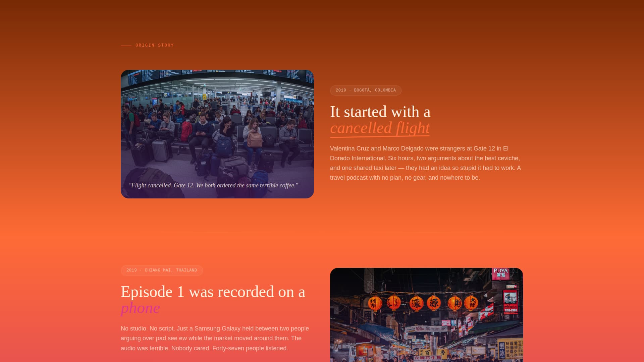Click the phone highlighted word

(140, 308)
